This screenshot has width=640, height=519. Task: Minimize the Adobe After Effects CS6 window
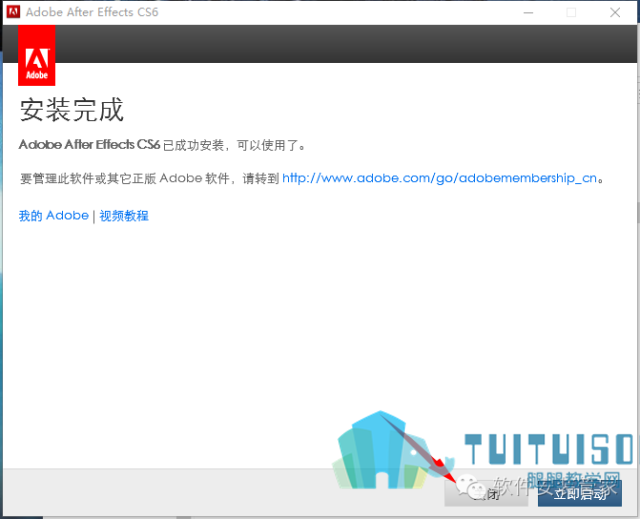(529, 13)
